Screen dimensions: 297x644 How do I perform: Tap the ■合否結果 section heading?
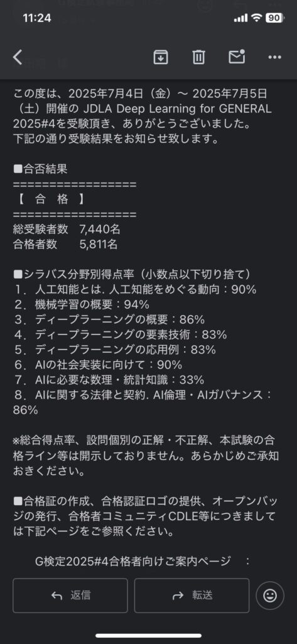pos(41,169)
